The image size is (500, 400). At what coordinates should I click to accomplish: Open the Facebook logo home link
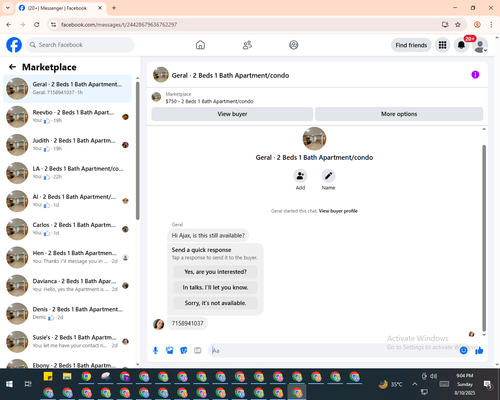14,45
